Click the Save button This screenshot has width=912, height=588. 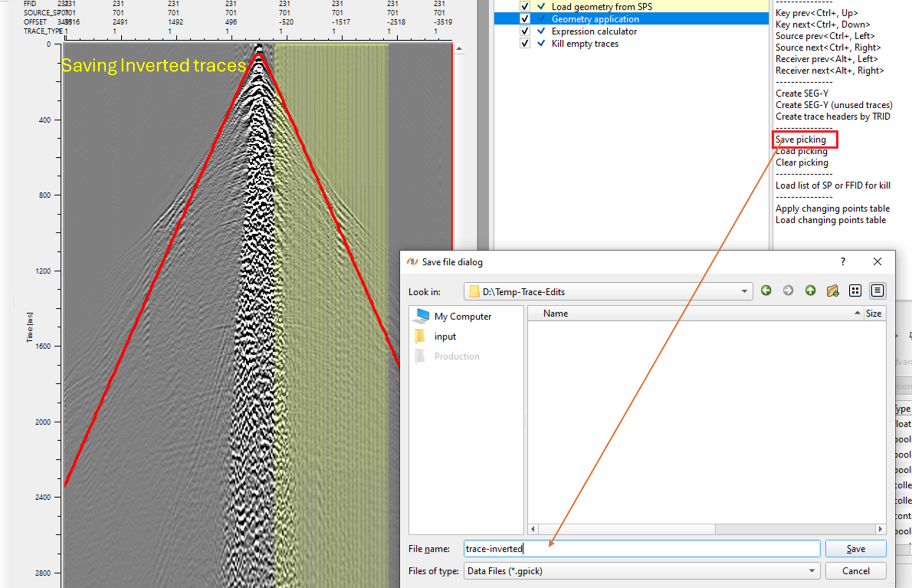[x=856, y=548]
